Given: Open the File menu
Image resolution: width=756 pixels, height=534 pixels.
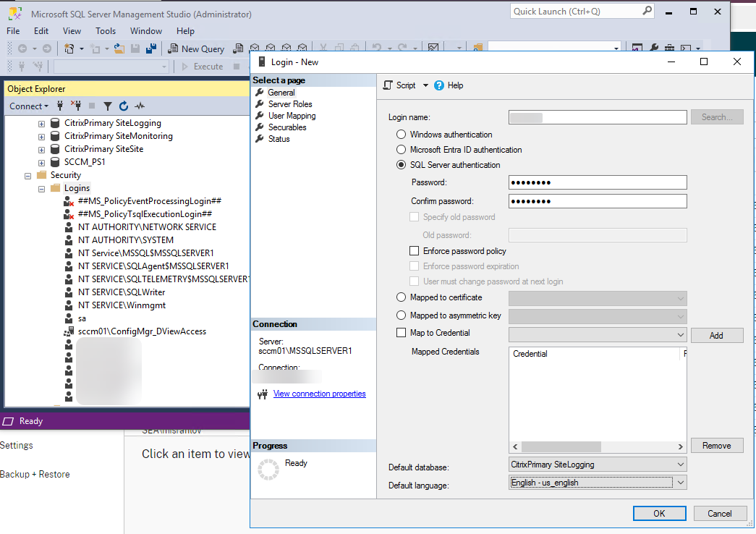Looking at the screenshot, I should coord(13,31).
